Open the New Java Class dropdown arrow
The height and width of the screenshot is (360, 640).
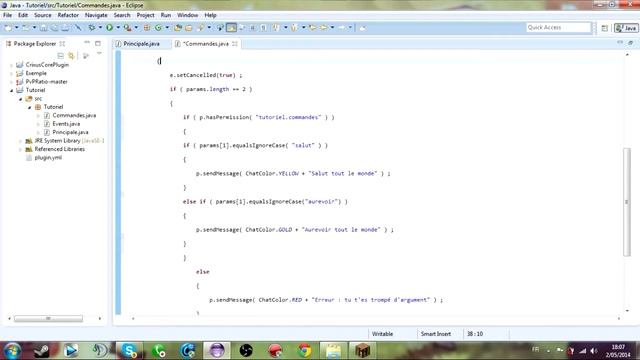pos(167,28)
